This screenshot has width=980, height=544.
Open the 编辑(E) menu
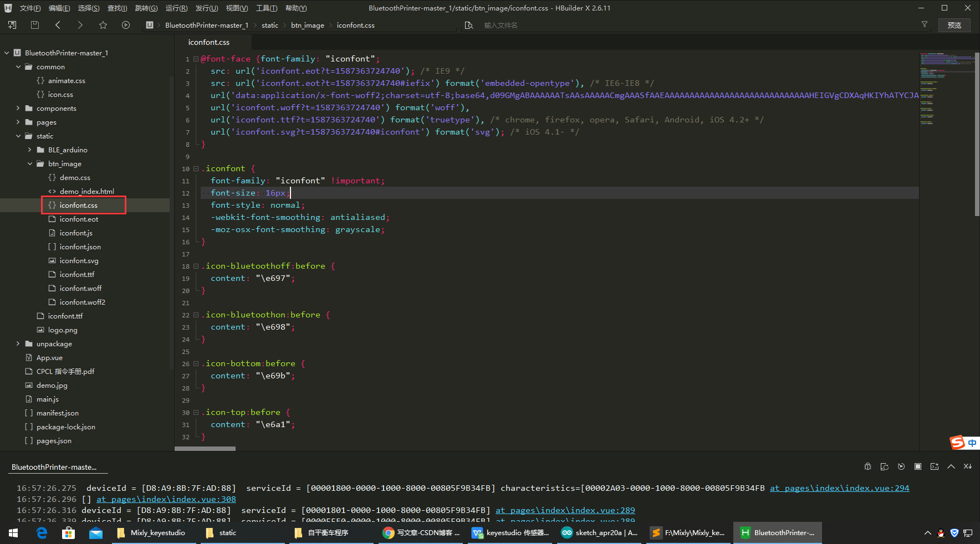[59, 8]
